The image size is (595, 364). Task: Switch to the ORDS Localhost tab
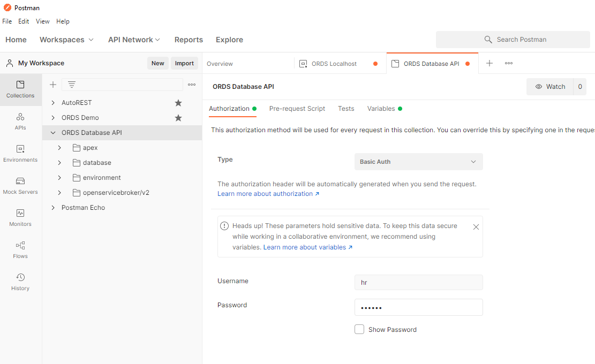coord(340,64)
